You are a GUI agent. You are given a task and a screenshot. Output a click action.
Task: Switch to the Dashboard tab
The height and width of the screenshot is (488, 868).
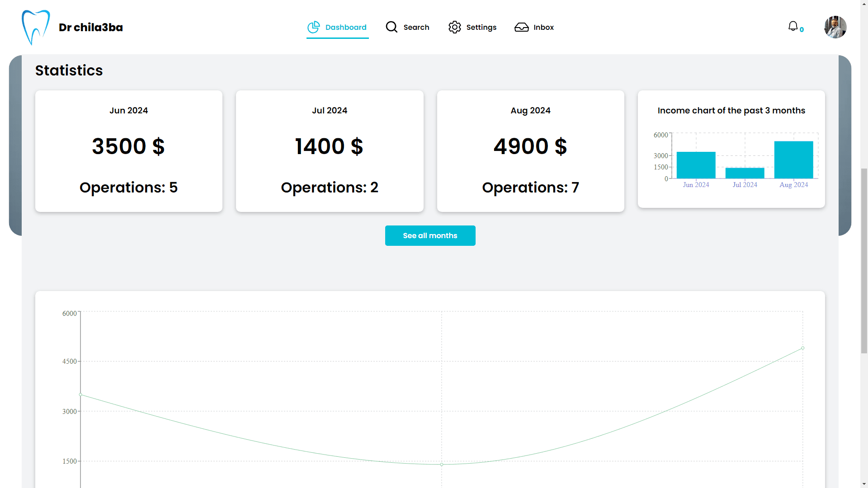pyautogui.click(x=345, y=27)
